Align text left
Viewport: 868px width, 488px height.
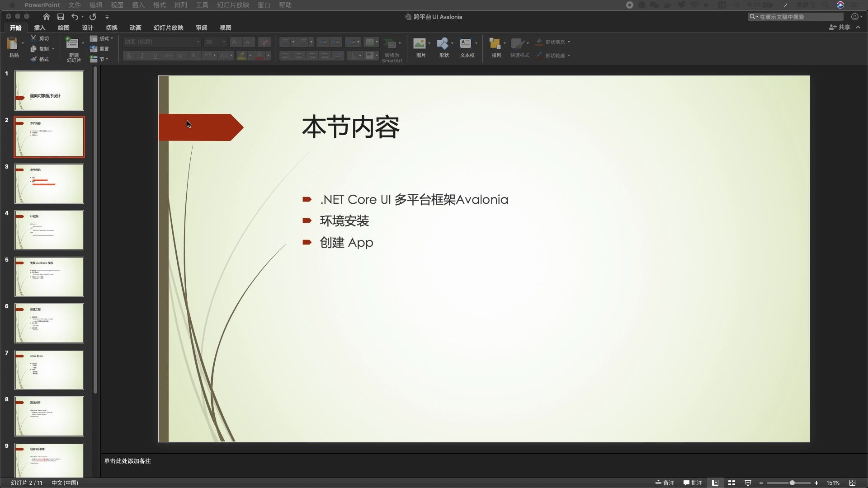[286, 56]
